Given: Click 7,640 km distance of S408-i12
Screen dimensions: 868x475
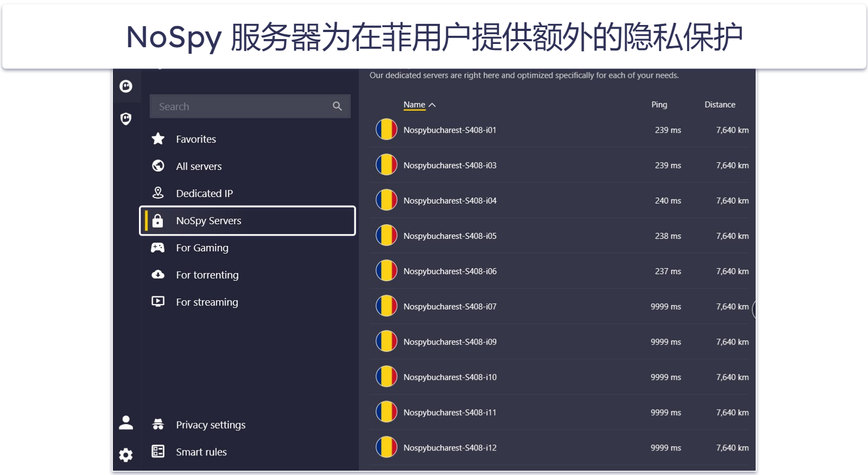Looking at the screenshot, I should (732, 447).
